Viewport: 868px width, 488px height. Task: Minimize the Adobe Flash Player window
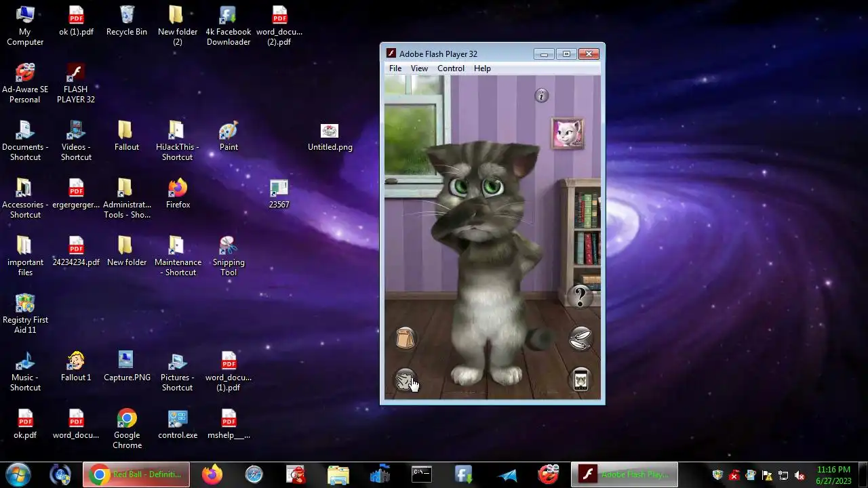coord(544,54)
